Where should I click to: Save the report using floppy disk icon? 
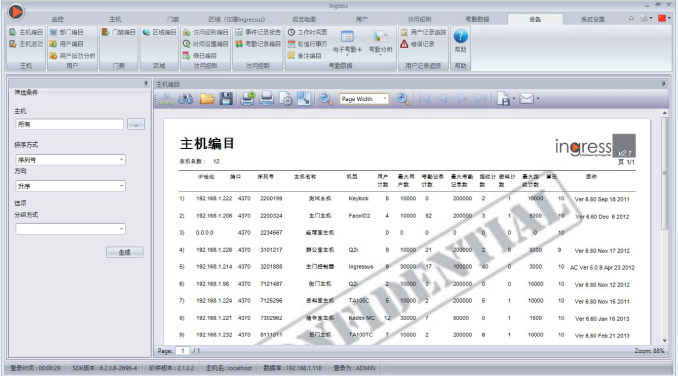pos(226,99)
